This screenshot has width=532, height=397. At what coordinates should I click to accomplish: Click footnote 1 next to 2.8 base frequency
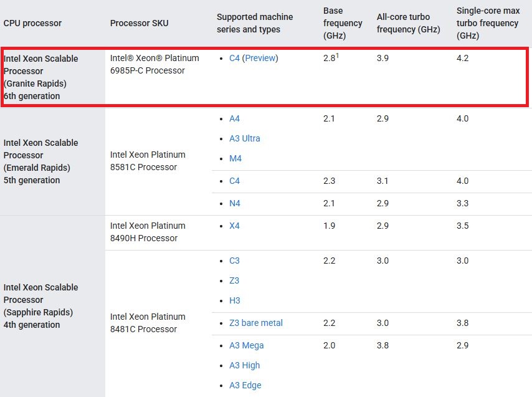coord(338,55)
